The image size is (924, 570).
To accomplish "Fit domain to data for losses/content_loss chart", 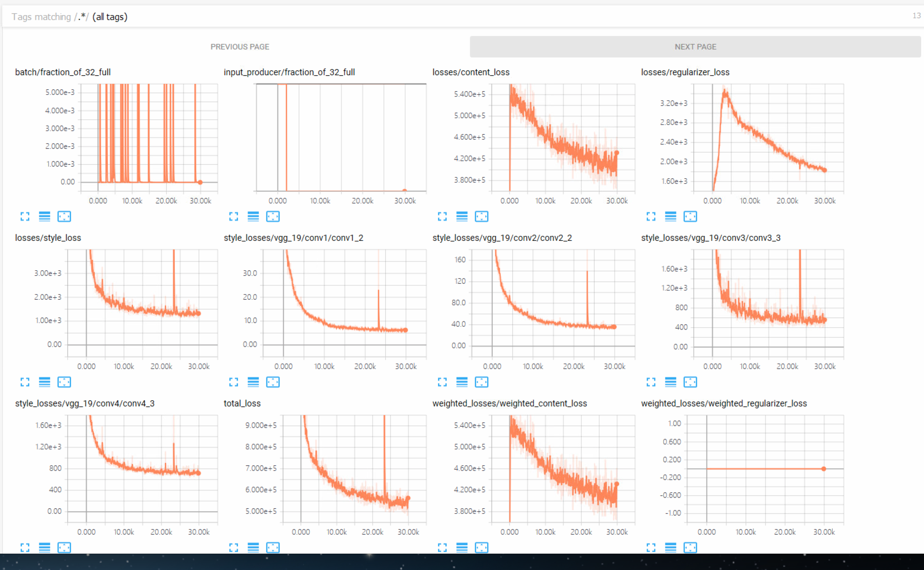I will click(x=481, y=217).
